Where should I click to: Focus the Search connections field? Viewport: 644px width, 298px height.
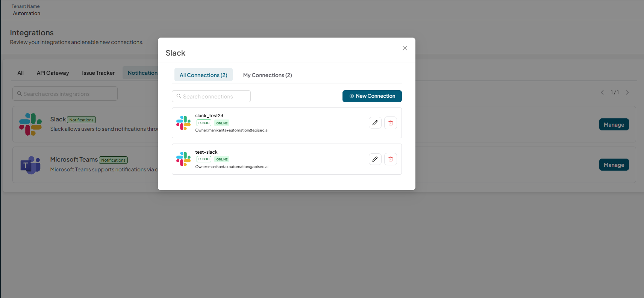pos(211,97)
